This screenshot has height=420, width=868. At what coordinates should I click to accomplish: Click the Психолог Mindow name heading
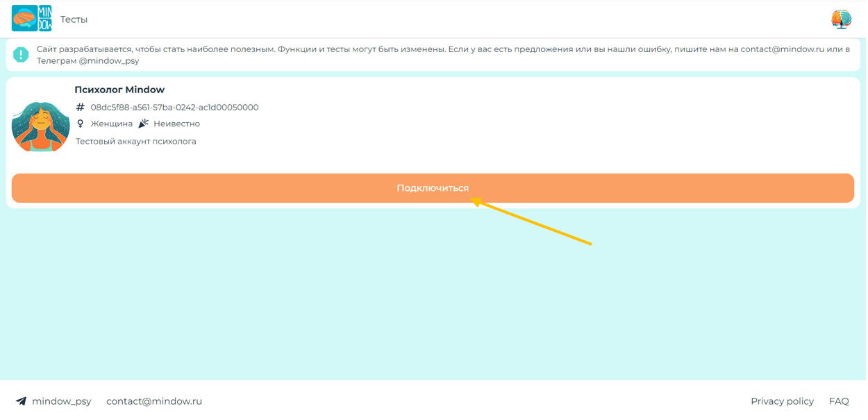(x=119, y=90)
